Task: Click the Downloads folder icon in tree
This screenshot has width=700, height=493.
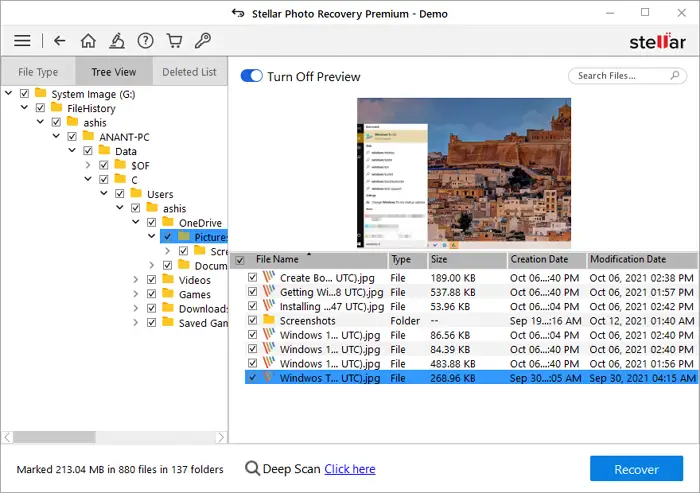Action: [168, 307]
